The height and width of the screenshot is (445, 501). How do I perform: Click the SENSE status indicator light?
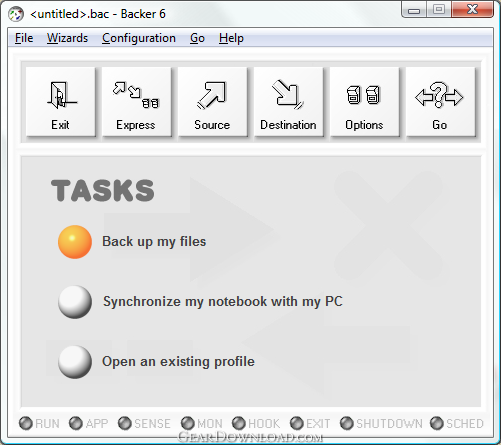coord(125,423)
